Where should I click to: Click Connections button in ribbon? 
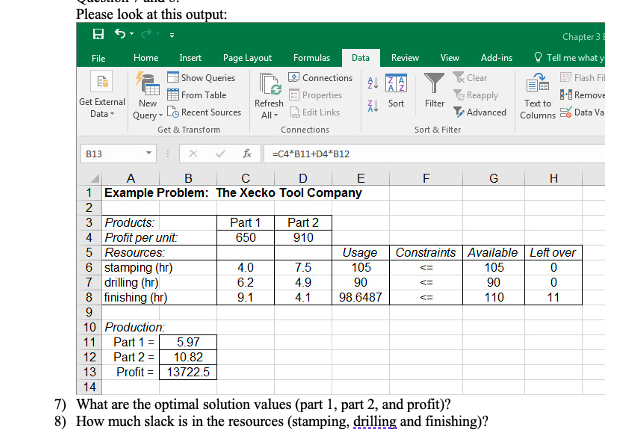[321, 77]
